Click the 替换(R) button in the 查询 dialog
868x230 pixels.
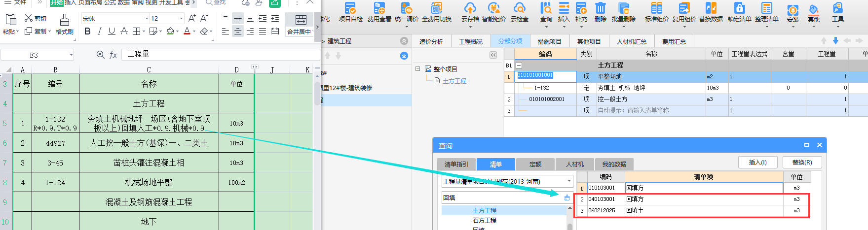click(x=802, y=162)
